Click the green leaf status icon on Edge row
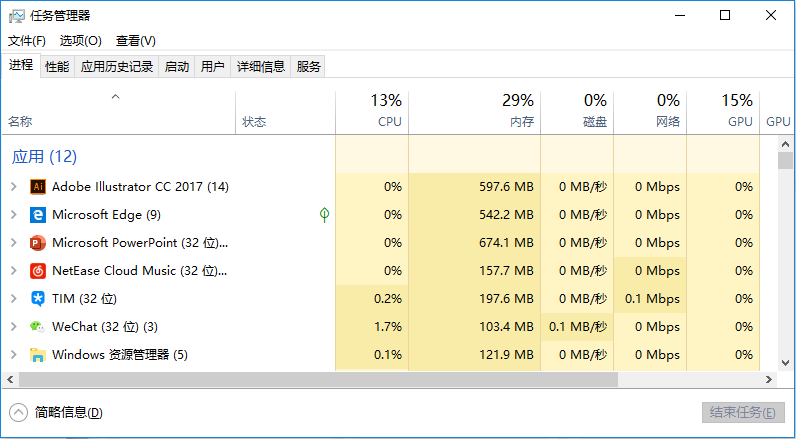796x439 pixels. coord(324,215)
